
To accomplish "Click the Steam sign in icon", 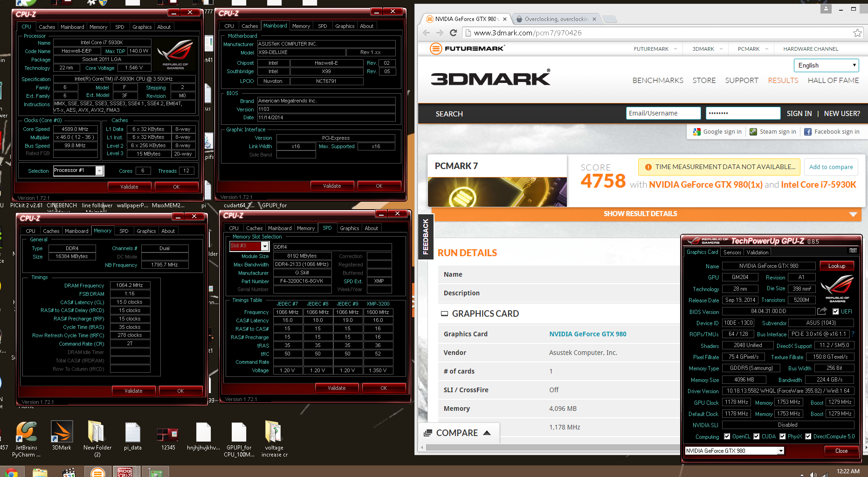I will (x=753, y=132).
